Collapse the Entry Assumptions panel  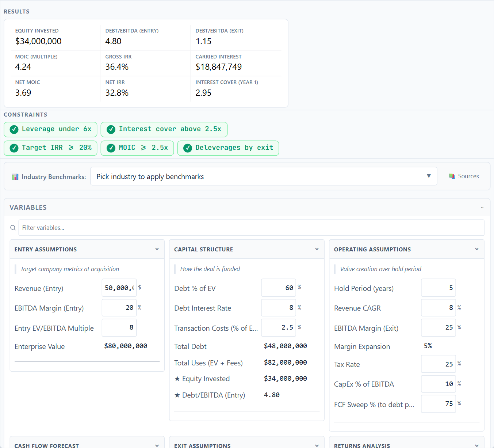coord(157,249)
